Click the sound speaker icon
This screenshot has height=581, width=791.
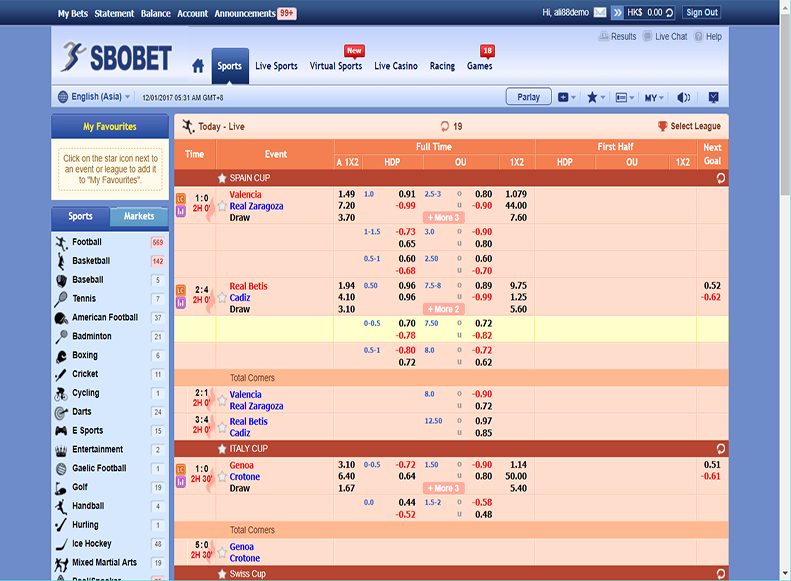684,97
